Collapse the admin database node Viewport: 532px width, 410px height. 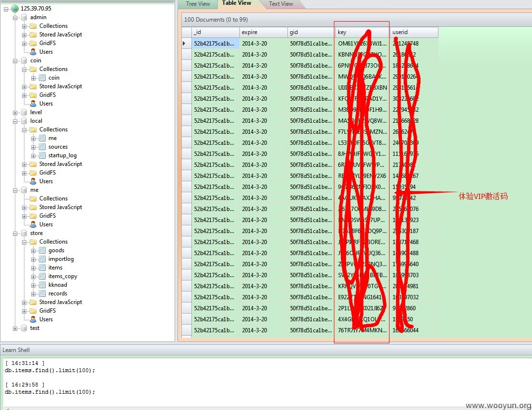click(15, 18)
